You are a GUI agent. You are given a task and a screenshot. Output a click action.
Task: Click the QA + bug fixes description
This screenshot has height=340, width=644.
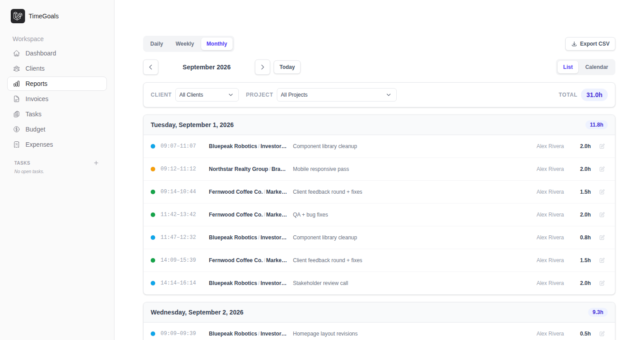310,215
